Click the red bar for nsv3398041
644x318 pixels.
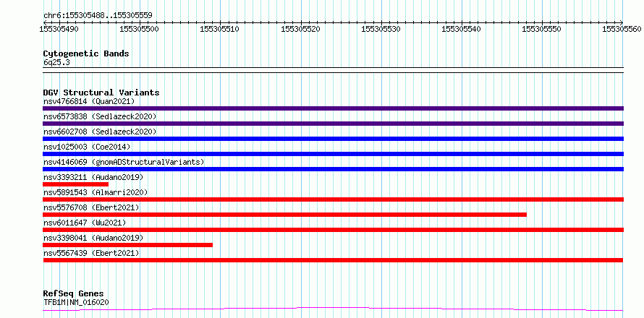coord(128,245)
